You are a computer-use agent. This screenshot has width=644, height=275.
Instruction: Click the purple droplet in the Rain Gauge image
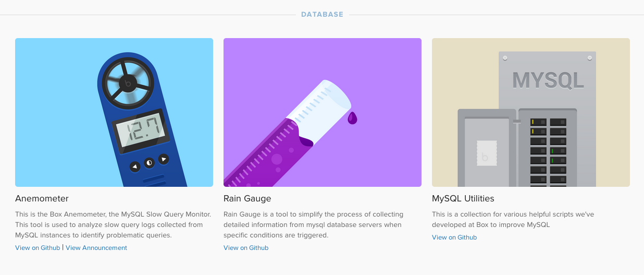pyautogui.click(x=353, y=118)
